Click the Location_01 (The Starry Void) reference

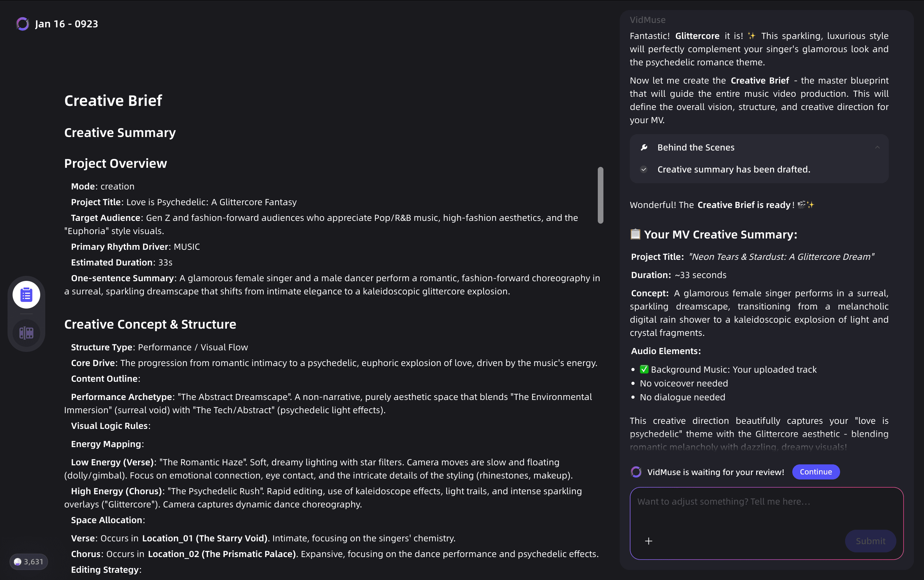[205, 538]
